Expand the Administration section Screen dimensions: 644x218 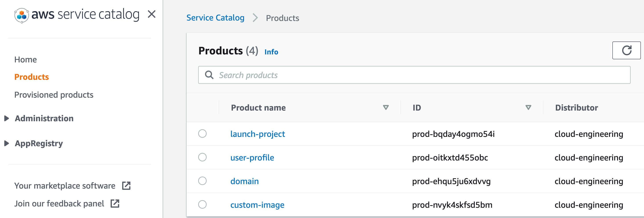point(7,118)
